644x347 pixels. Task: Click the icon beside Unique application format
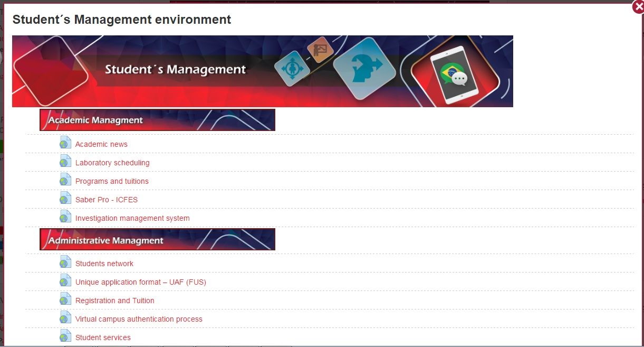[65, 280]
